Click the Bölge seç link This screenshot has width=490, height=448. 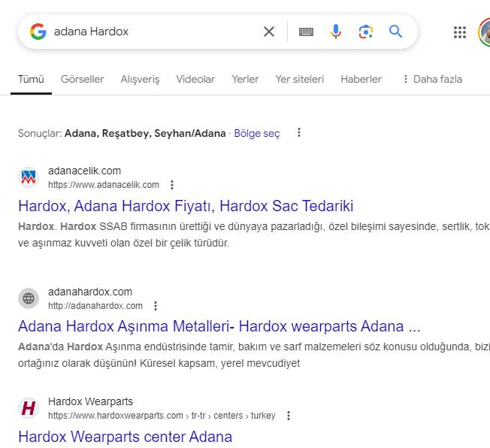256,133
